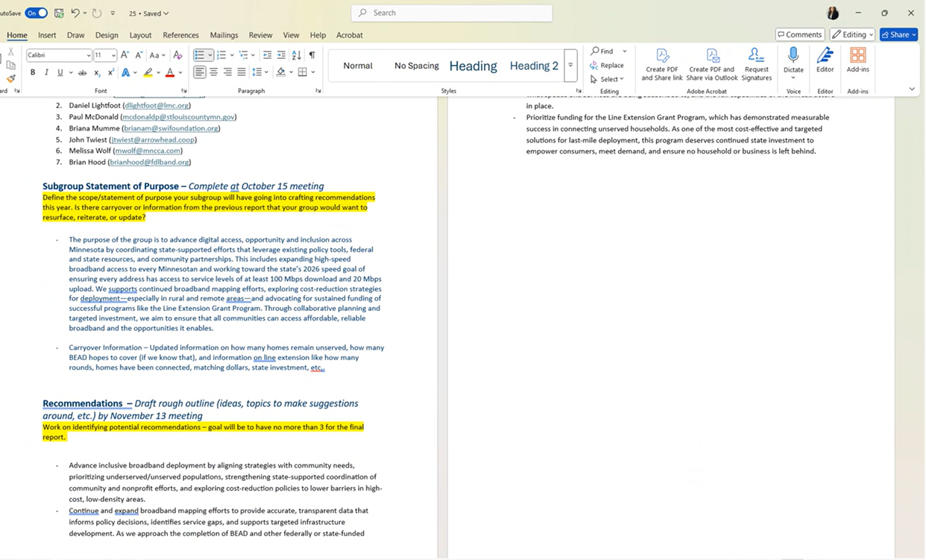This screenshot has width=926, height=560.
Task: Undo the last action
Action: click(x=75, y=13)
